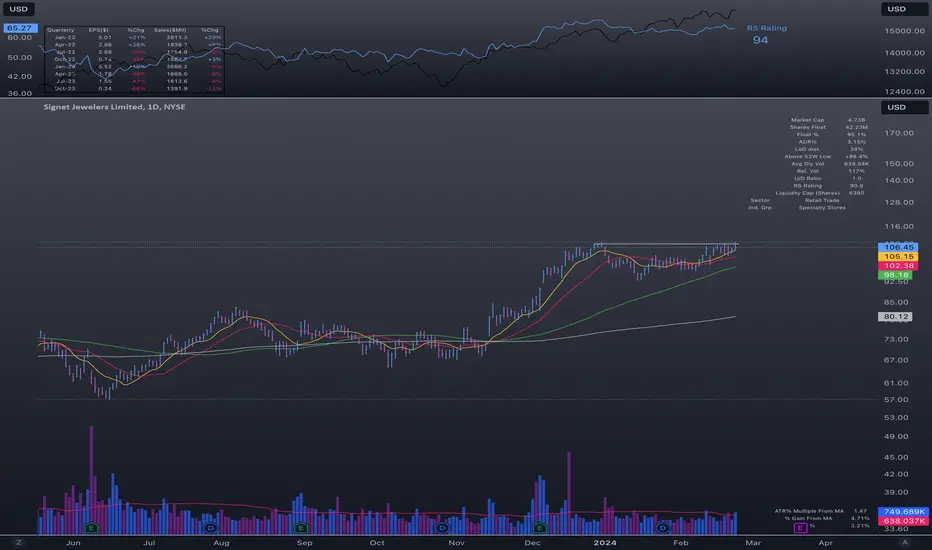Click the Sep label on time axis
Viewport: 932px width, 550px height.
[304, 542]
